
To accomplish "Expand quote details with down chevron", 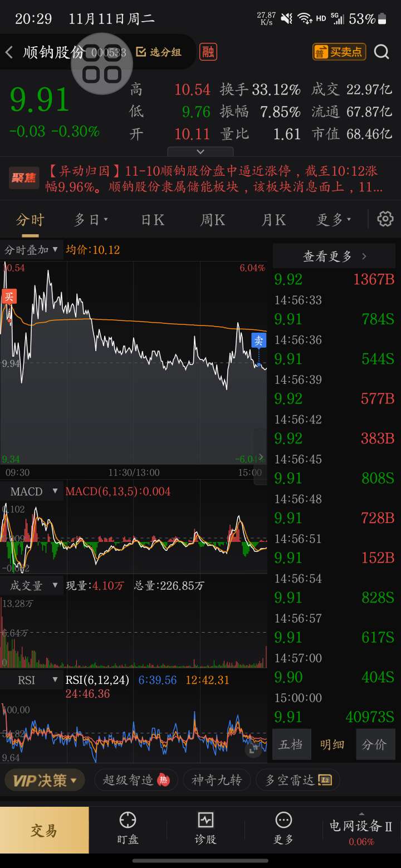I will [x=200, y=151].
